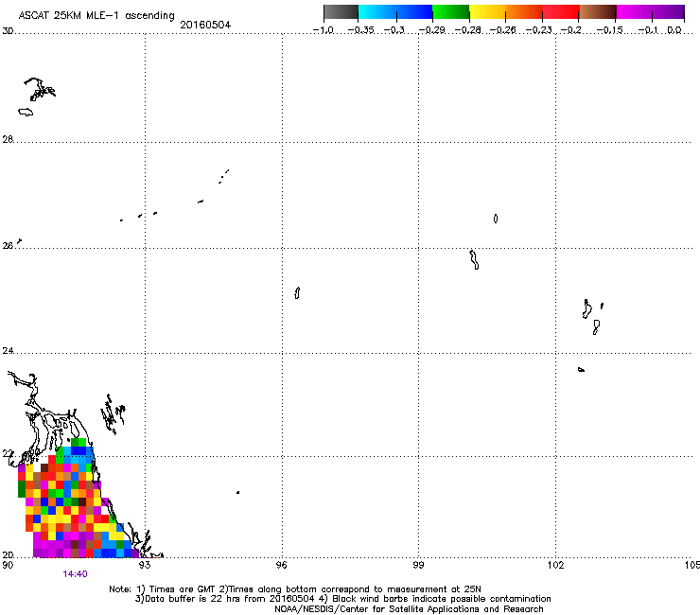Image resolution: width=700 pixels, height=615 pixels.
Task: Click the '-0.1' color scale label
Action: [648, 30]
